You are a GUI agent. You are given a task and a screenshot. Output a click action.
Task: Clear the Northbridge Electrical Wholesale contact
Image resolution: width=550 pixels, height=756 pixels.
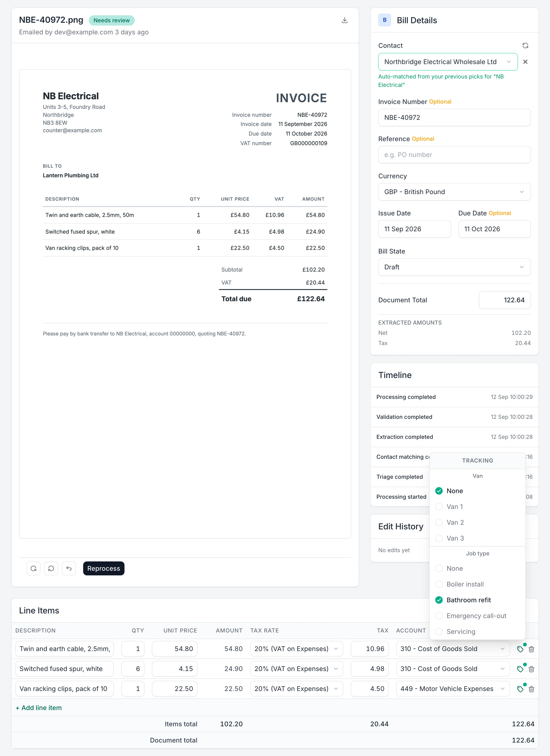[x=525, y=62]
